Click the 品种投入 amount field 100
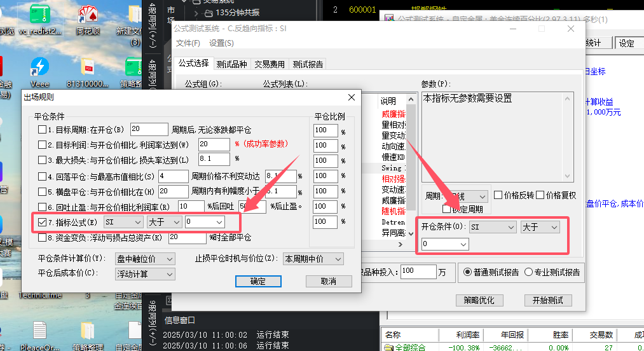The height and width of the screenshot is (351, 644). [x=418, y=272]
